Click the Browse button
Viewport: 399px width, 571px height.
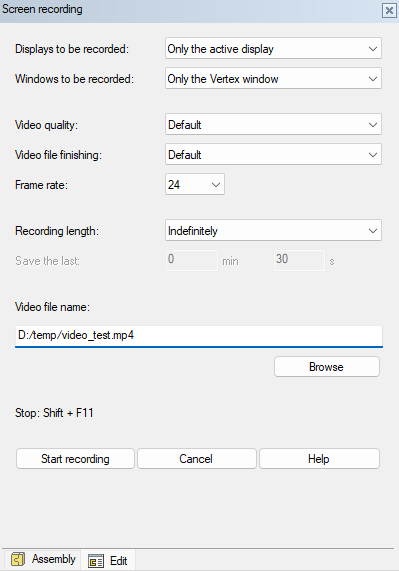tap(327, 366)
